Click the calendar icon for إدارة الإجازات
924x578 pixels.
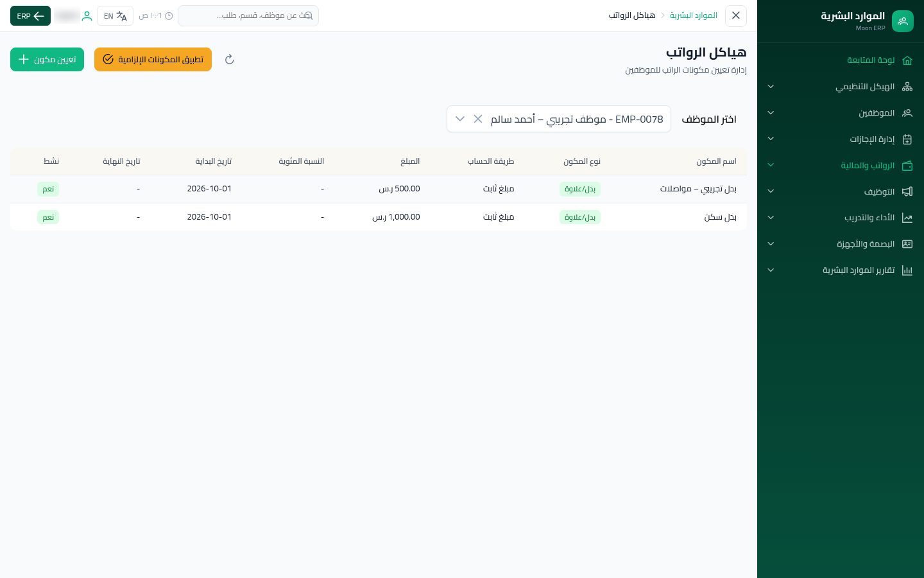[907, 139]
